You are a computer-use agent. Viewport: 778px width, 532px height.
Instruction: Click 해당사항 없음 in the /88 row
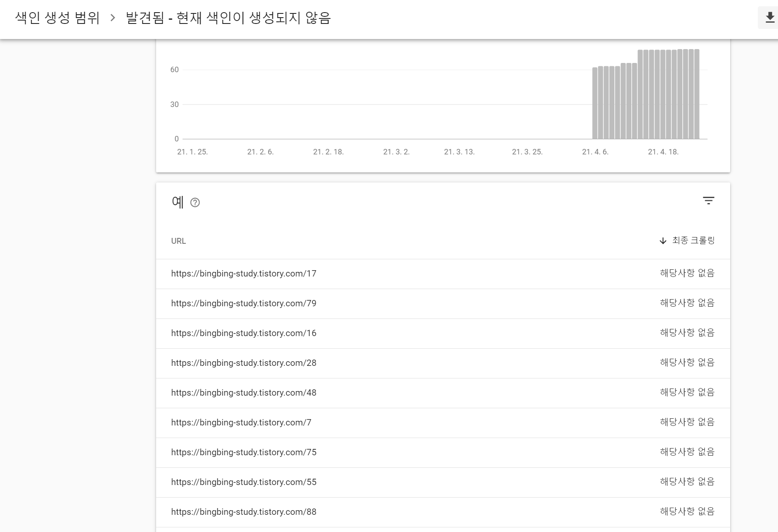687,511
